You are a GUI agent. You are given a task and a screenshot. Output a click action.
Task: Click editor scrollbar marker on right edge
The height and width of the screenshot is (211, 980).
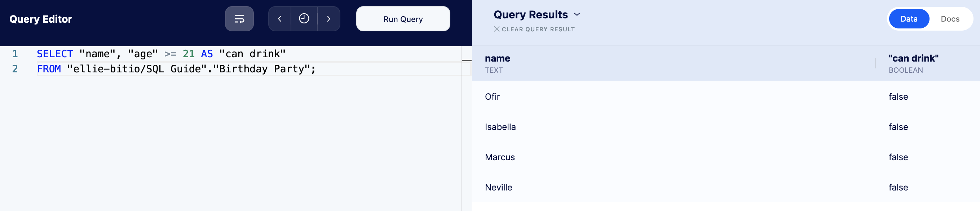click(x=467, y=60)
